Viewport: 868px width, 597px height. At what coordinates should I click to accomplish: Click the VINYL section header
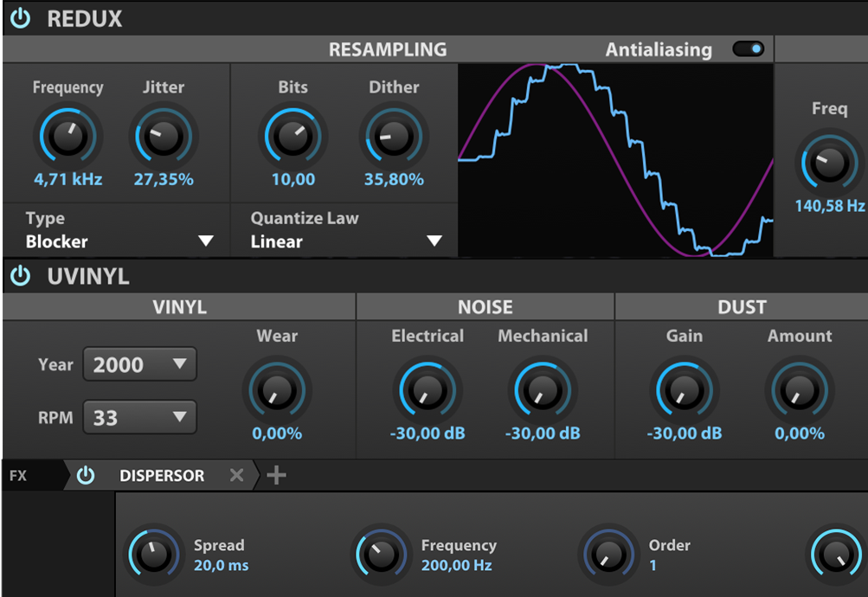pos(179,307)
